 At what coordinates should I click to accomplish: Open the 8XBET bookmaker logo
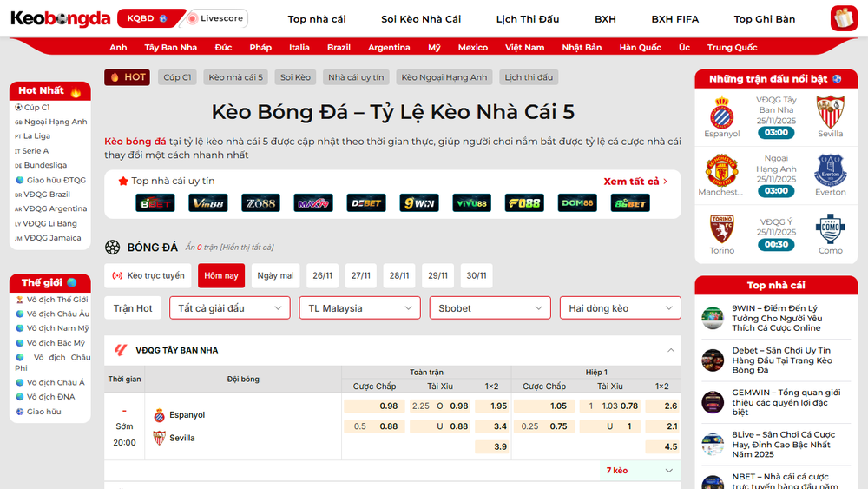[x=630, y=203]
